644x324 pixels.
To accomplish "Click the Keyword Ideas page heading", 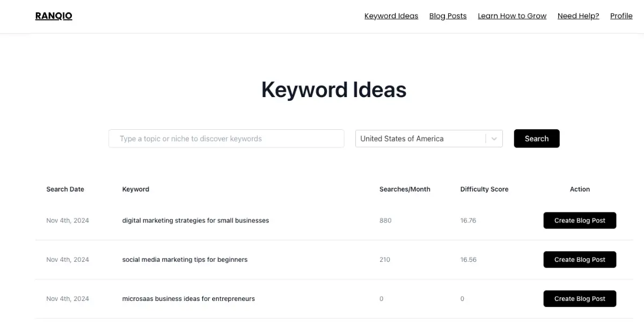I will pyautogui.click(x=334, y=90).
